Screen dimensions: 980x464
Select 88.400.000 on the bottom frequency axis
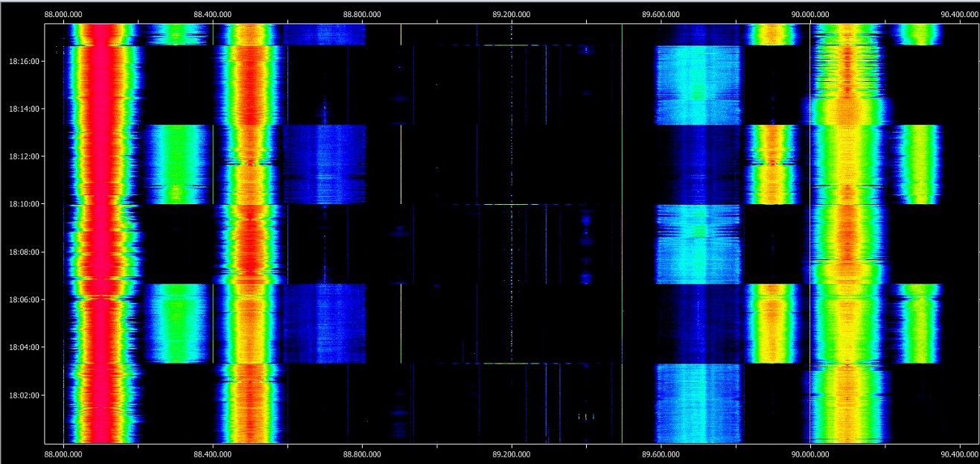click(213, 452)
